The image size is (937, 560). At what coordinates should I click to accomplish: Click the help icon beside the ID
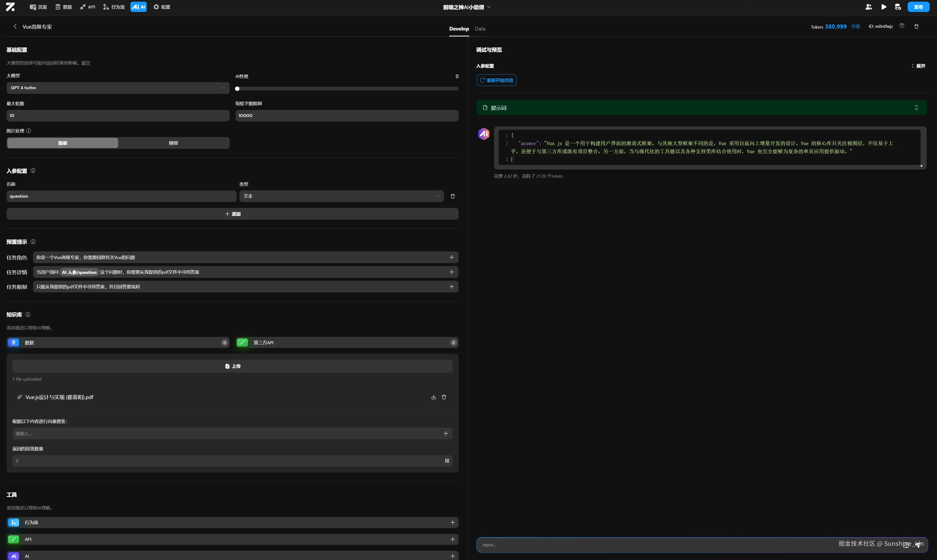[x=902, y=26]
